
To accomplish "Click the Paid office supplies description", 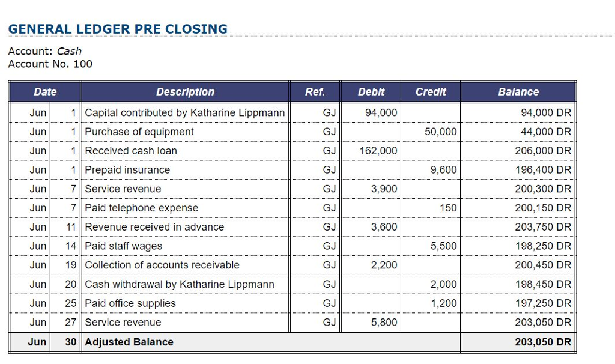I will (x=130, y=303).
